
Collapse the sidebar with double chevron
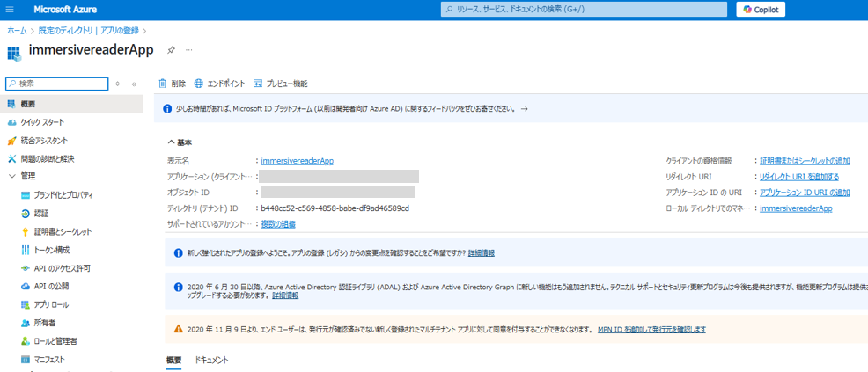tap(134, 84)
